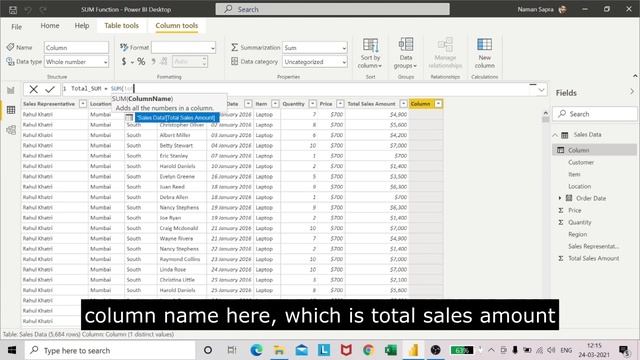
Task: Click the Naman Sapra account name
Action: (535, 9)
